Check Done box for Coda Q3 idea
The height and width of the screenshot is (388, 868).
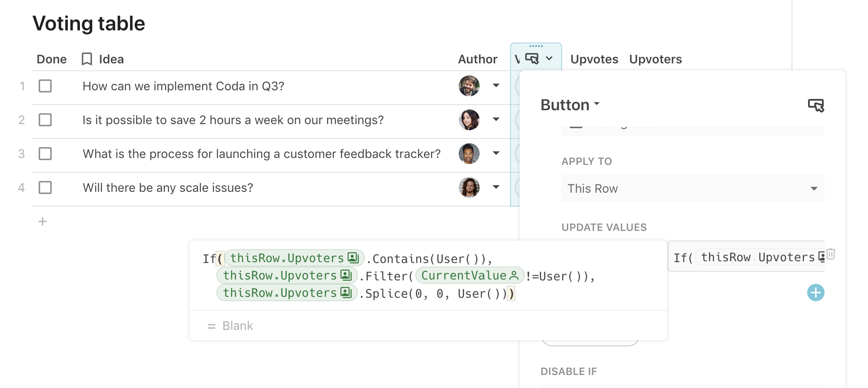(45, 86)
